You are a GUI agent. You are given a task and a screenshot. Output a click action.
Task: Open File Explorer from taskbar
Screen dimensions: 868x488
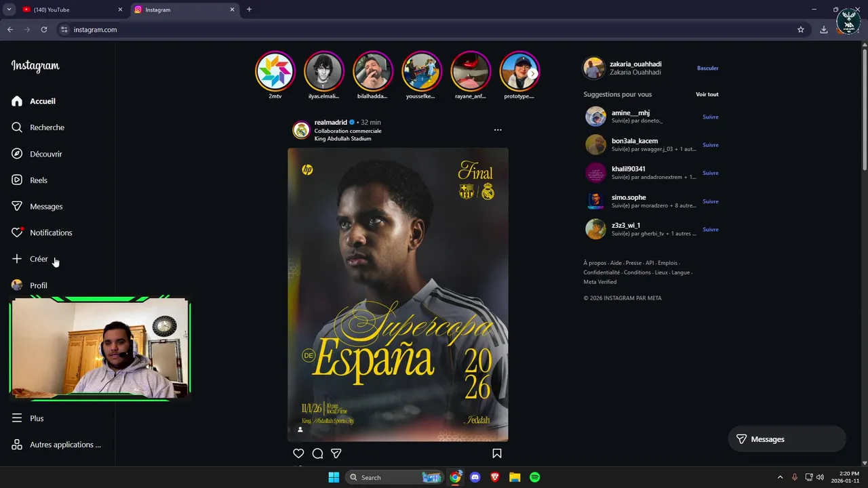click(515, 477)
